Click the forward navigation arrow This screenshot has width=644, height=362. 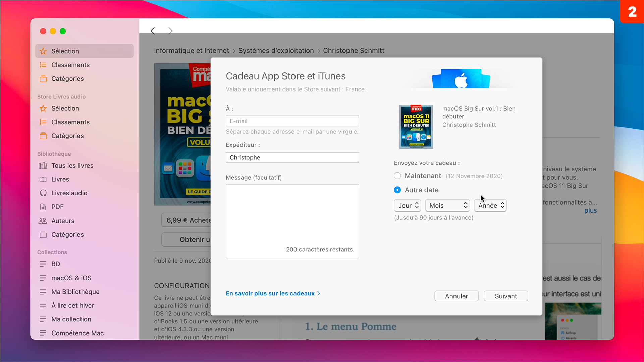tap(170, 31)
